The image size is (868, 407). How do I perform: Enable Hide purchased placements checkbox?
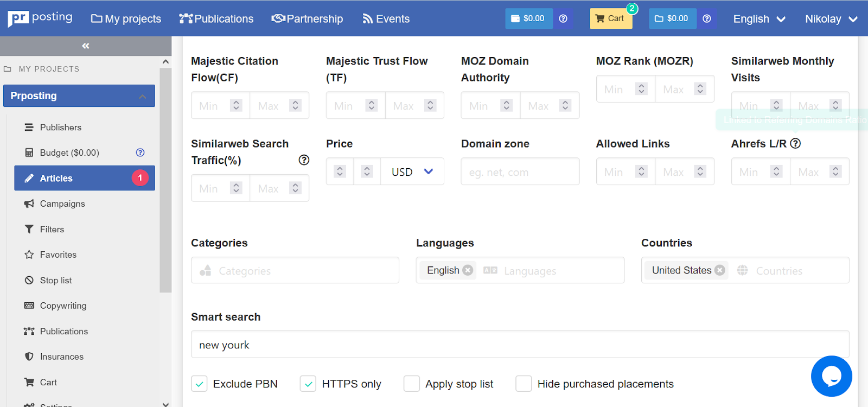524,384
